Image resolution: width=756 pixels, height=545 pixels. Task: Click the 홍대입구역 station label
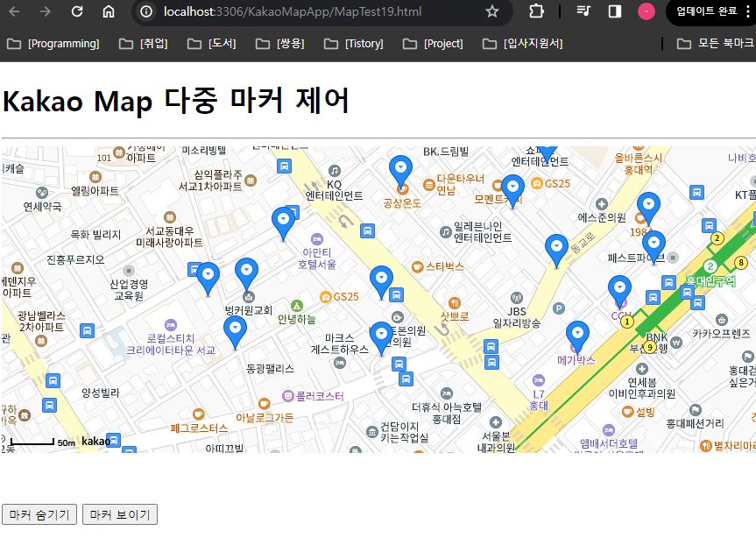(710, 281)
